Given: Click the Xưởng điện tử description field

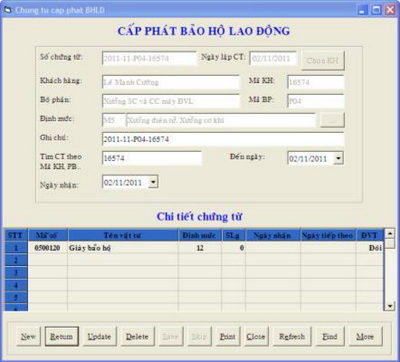Looking at the screenshot, I should pos(221,120).
